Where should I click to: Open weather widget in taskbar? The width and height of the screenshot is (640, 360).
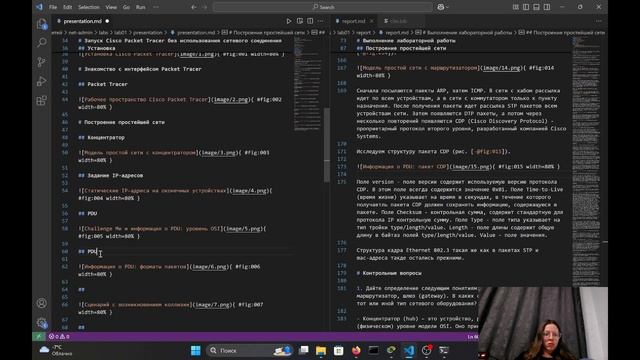pos(56,350)
